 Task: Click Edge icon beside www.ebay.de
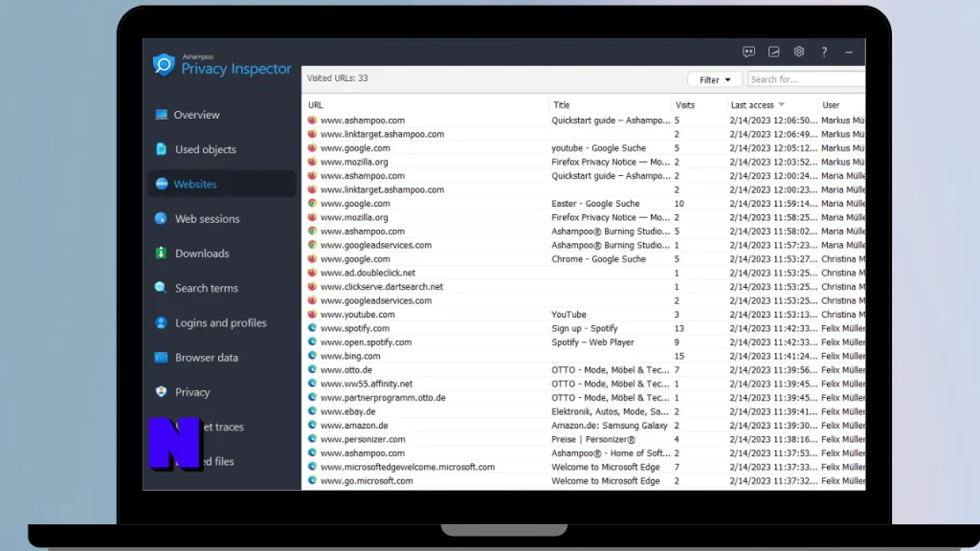pyautogui.click(x=312, y=411)
